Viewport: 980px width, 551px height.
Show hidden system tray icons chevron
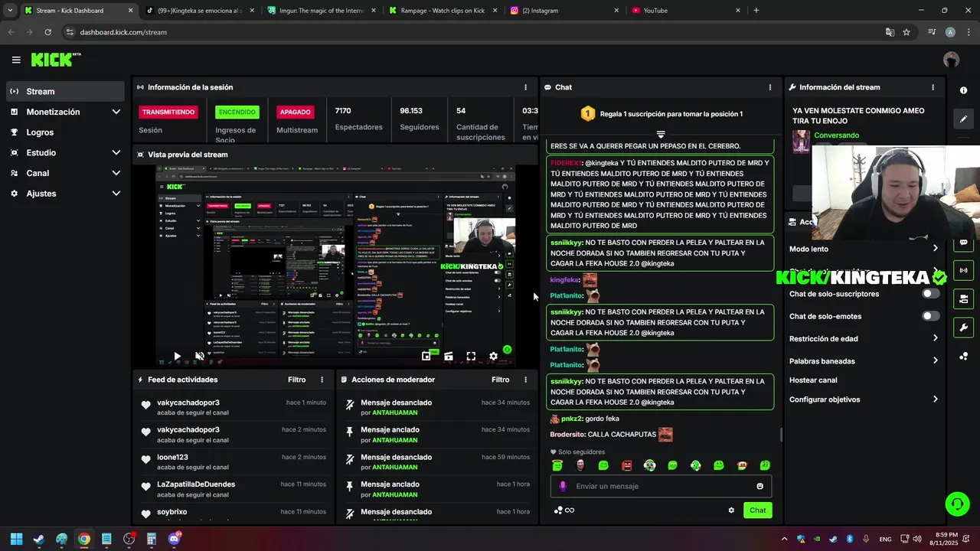783,539
